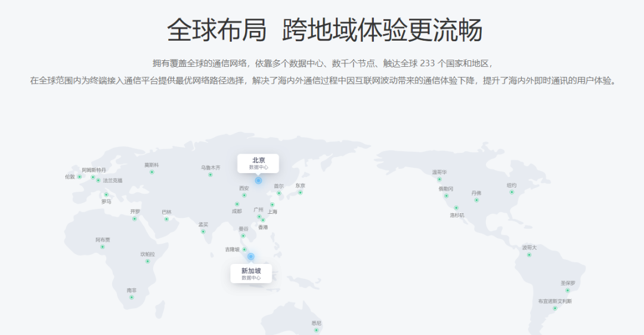644x335 pixels.
Task: Click the 温哥华 node marker
Action: click(439, 179)
